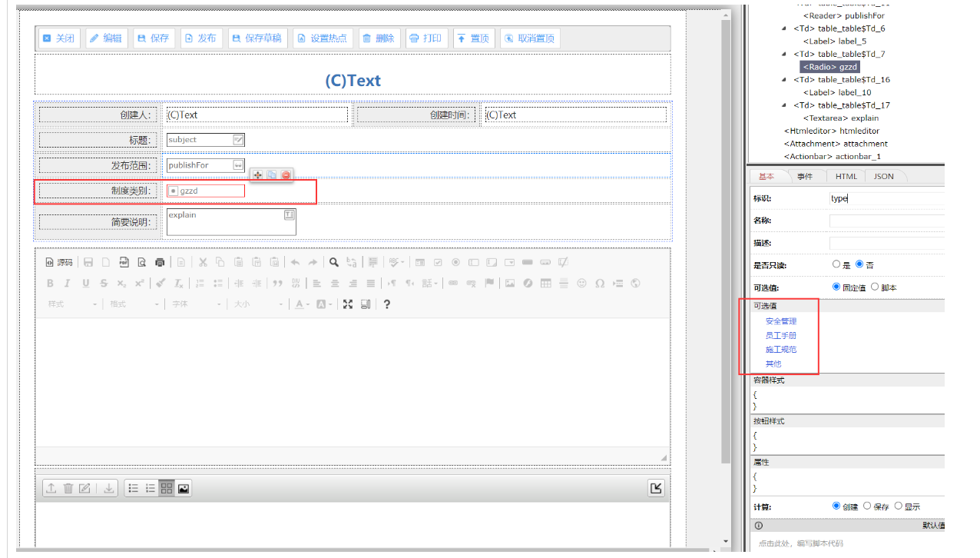The height and width of the screenshot is (558, 980).
Task: Collapse the table_table$Td_16 tree node
Action: 784,79
